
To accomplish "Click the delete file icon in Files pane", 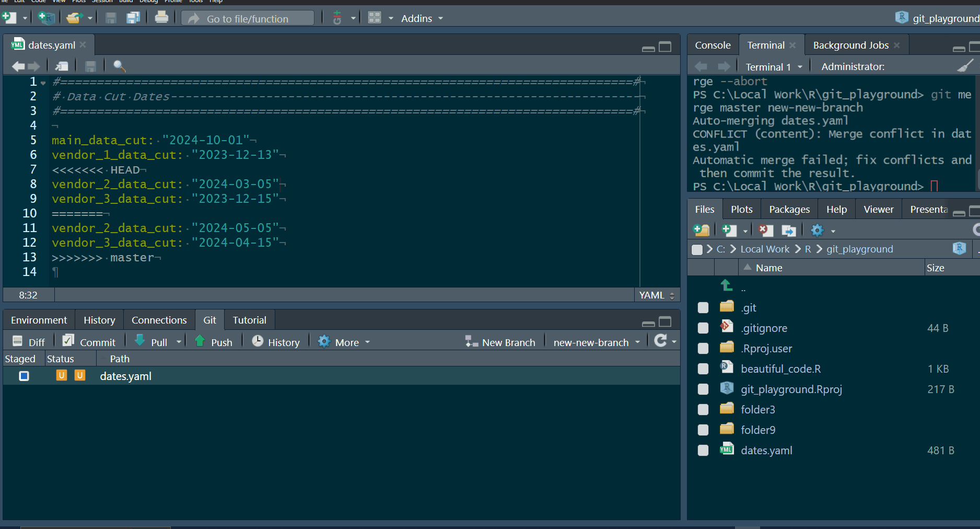I will click(765, 231).
